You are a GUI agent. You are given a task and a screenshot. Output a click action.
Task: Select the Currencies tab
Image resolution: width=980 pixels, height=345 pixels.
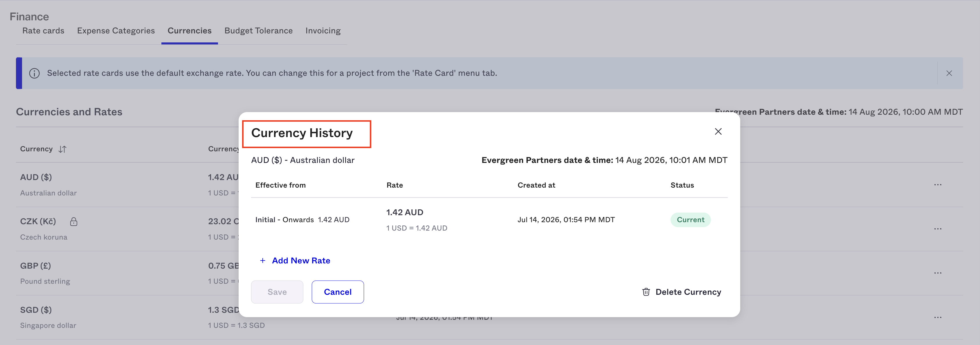point(190,30)
